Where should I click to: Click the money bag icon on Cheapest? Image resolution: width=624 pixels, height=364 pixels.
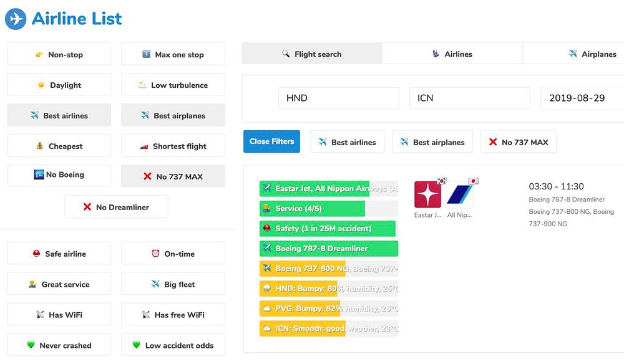coord(40,146)
